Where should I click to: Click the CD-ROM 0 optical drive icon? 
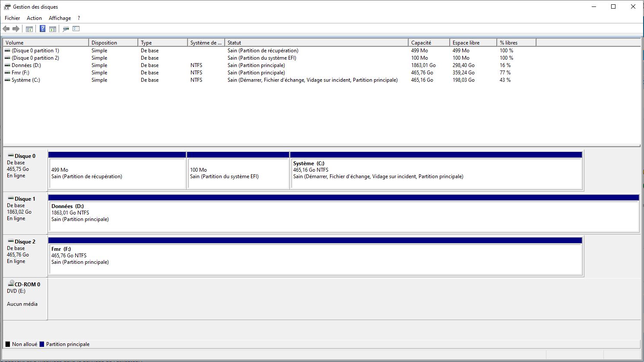click(11, 284)
